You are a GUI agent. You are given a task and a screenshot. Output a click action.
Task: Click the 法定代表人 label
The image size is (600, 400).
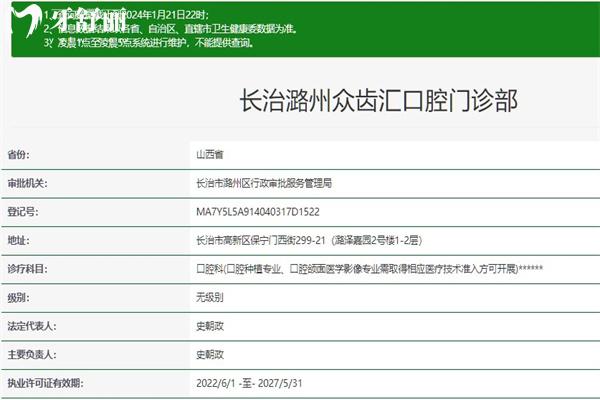tap(32, 326)
